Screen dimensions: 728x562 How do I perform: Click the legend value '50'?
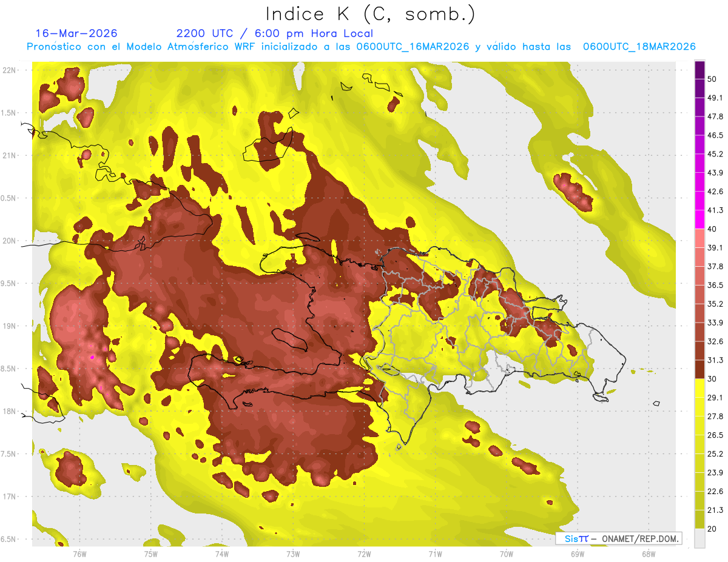[712, 79]
